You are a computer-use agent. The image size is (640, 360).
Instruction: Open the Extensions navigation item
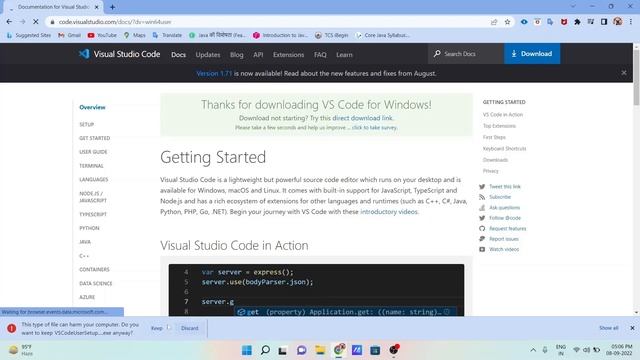tap(289, 54)
